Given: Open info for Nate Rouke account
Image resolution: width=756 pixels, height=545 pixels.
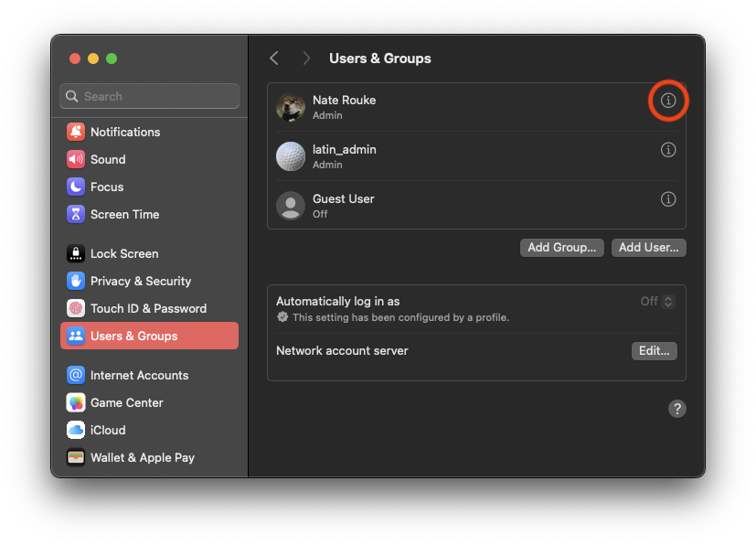Looking at the screenshot, I should point(667,101).
